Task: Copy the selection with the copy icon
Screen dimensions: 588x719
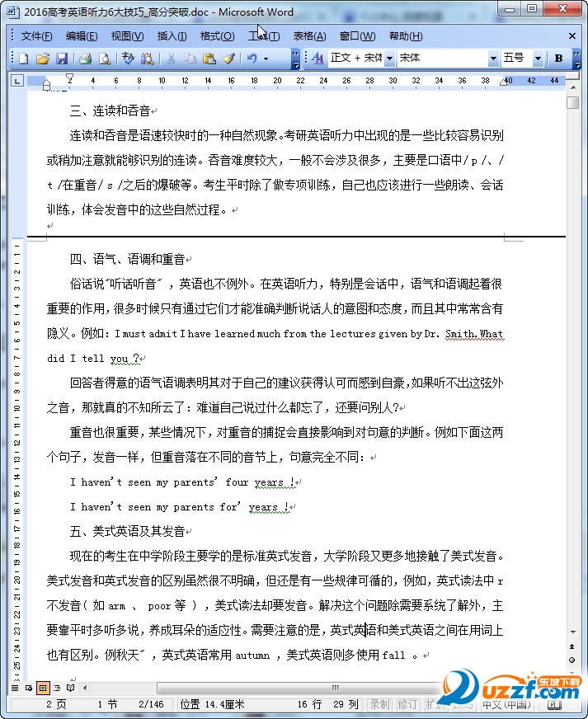Action: [190, 59]
